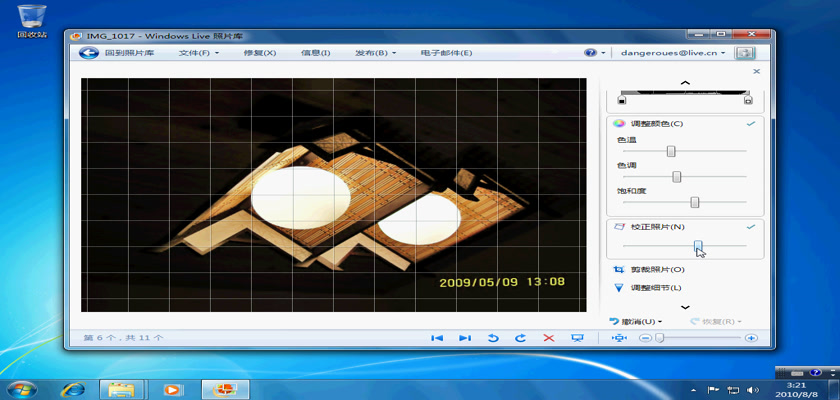Expand the 调整细节(N) section

657,288
